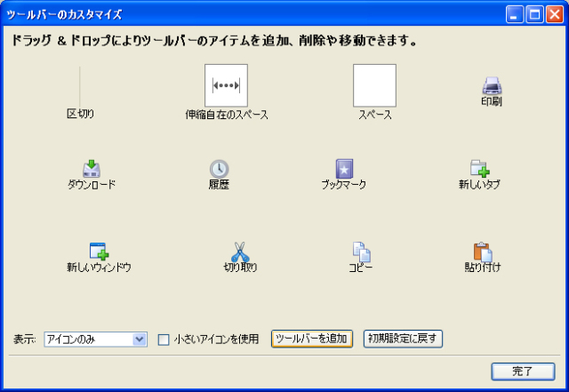Click the 新しいウィンドウ new window icon

point(99,252)
